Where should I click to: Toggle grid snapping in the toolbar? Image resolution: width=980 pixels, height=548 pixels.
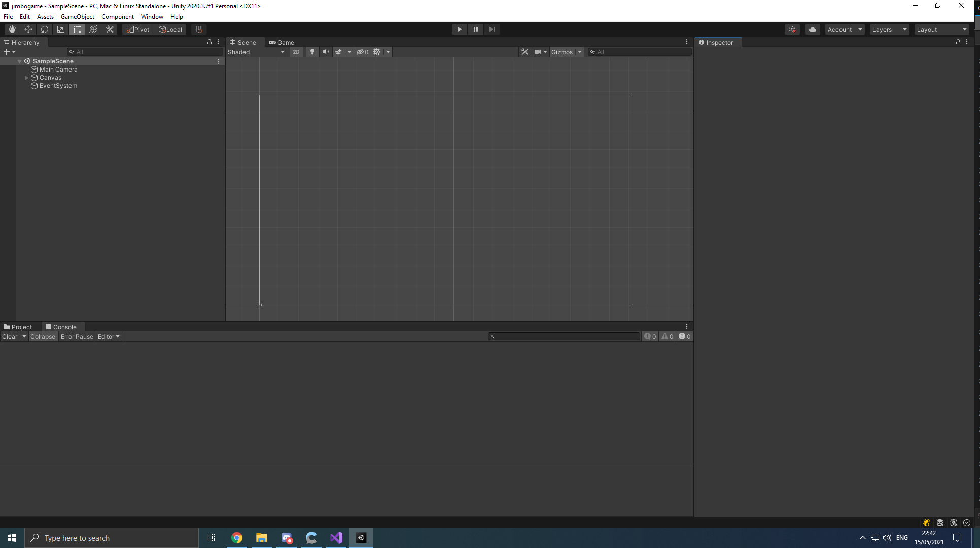[x=198, y=29]
